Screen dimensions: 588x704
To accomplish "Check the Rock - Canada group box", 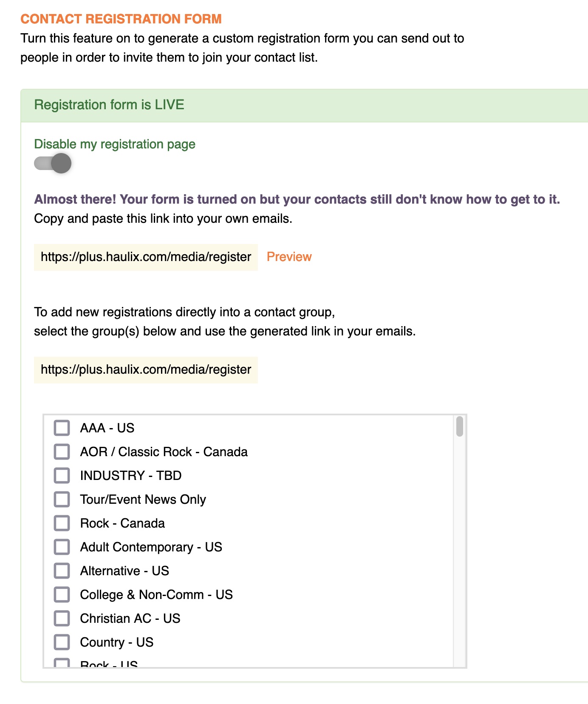I will [x=62, y=523].
